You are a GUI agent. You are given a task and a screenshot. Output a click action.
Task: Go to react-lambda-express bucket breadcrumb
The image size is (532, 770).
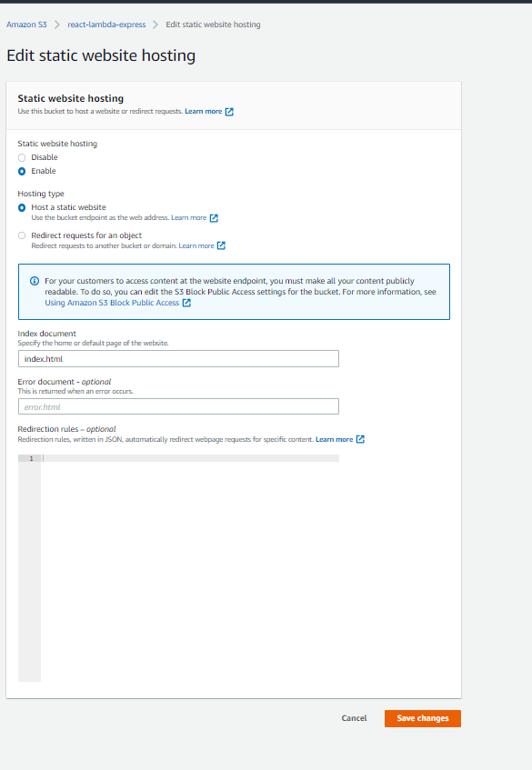click(x=106, y=25)
